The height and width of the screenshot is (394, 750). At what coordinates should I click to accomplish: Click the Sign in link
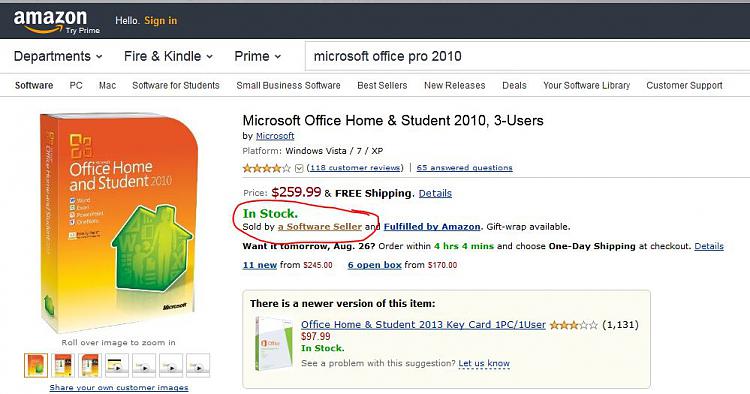tap(161, 21)
